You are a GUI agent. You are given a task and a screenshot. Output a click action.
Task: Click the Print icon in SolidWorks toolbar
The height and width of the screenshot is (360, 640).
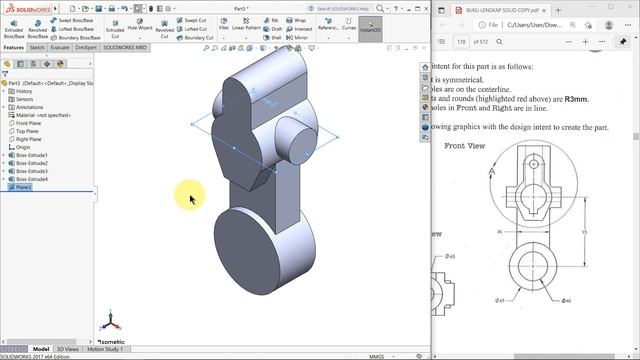pyautogui.click(x=111, y=9)
